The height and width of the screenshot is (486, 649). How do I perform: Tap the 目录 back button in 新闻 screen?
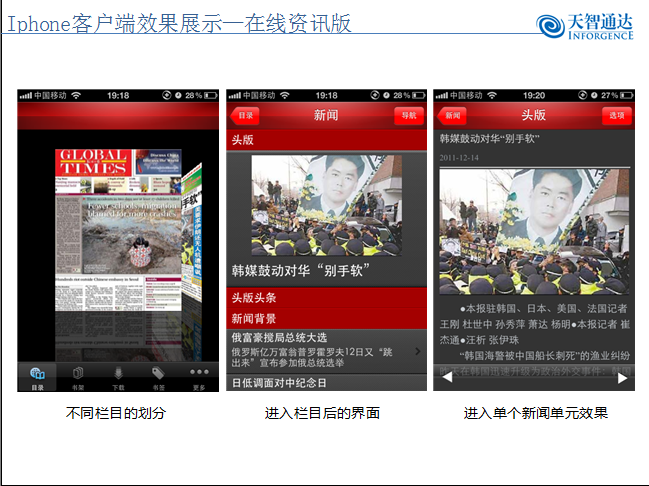point(245,115)
